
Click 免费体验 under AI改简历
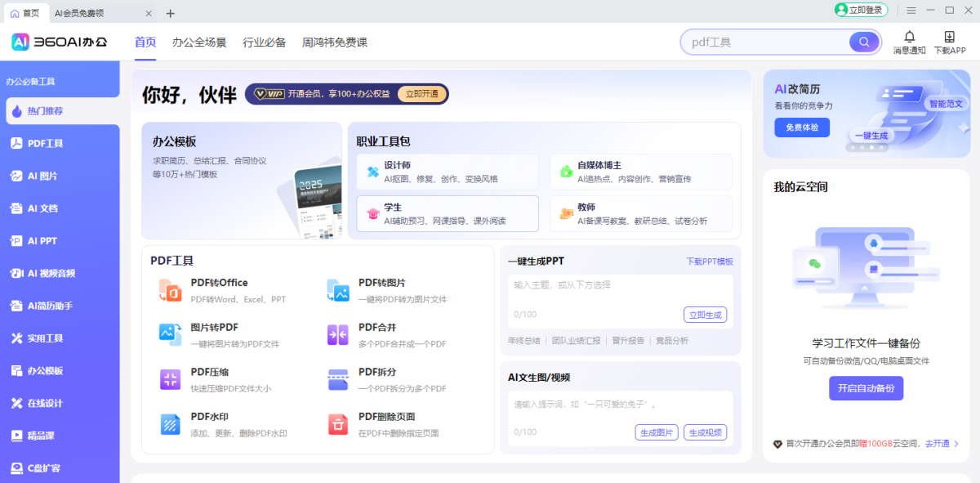coord(801,127)
